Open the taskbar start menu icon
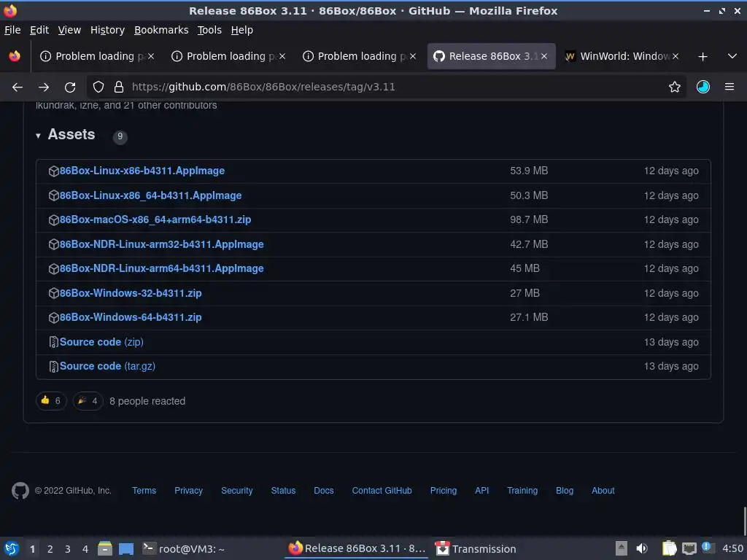Screen dimensions: 747x560 tap(12, 548)
